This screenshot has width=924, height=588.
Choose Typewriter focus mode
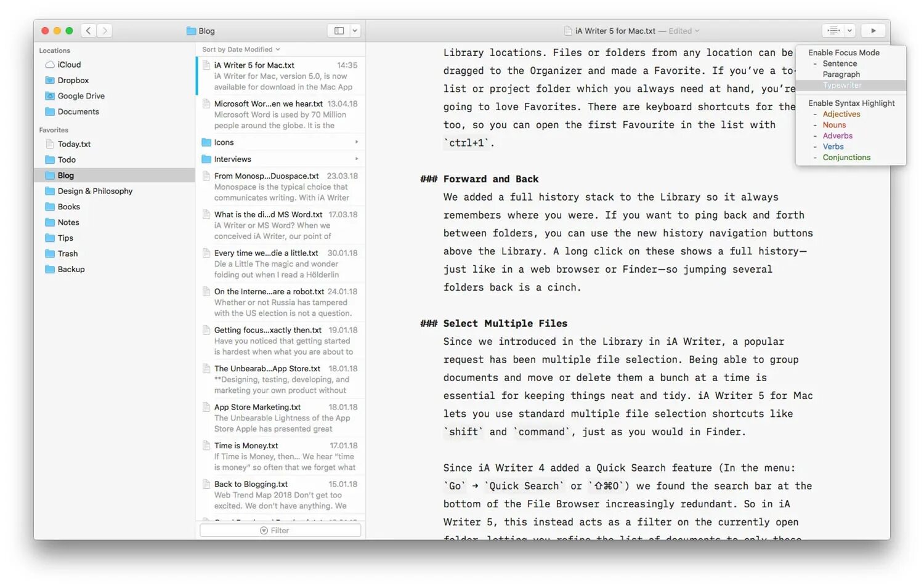click(851, 86)
